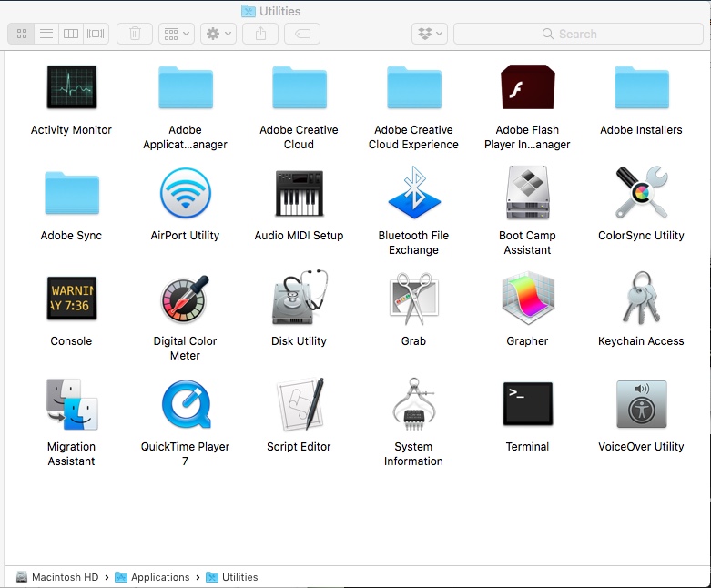Screen dimensions: 711x588
Task: Click the Script Editor label
Action: coord(299,447)
